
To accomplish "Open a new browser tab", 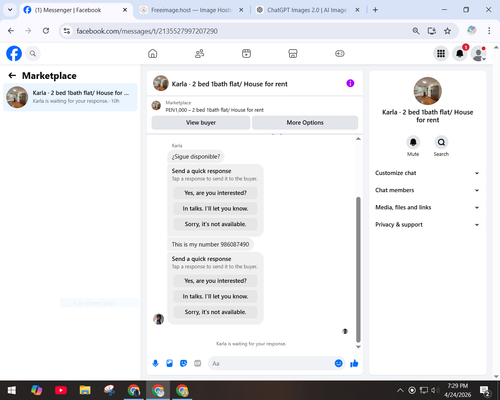I will tap(375, 10).
